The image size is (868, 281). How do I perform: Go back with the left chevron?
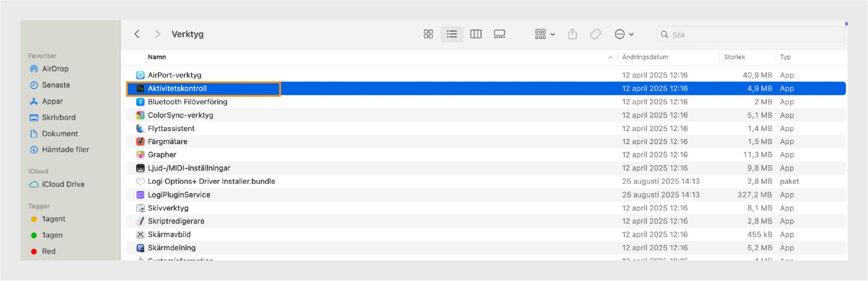point(137,34)
